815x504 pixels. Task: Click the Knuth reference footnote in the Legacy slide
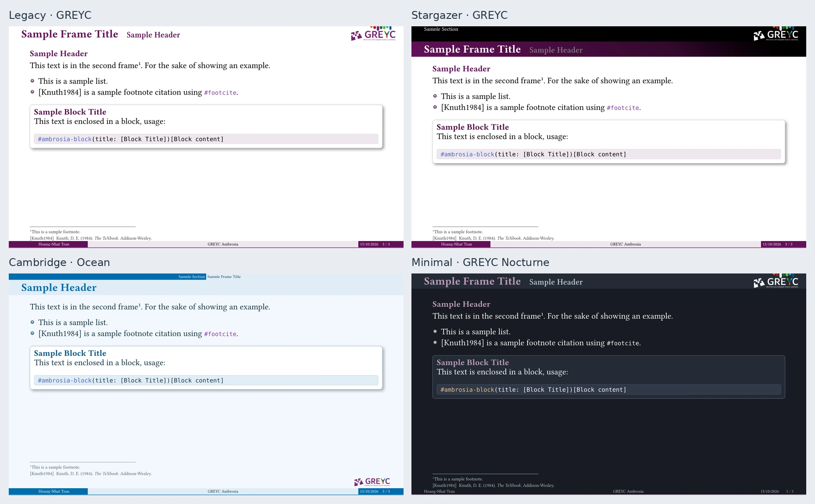pyautogui.click(x=91, y=238)
